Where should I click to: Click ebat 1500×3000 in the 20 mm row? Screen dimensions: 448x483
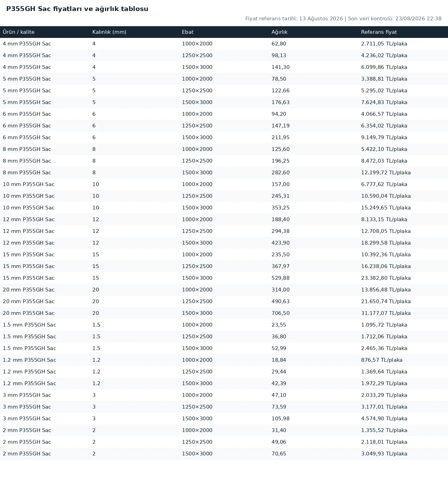click(x=197, y=313)
